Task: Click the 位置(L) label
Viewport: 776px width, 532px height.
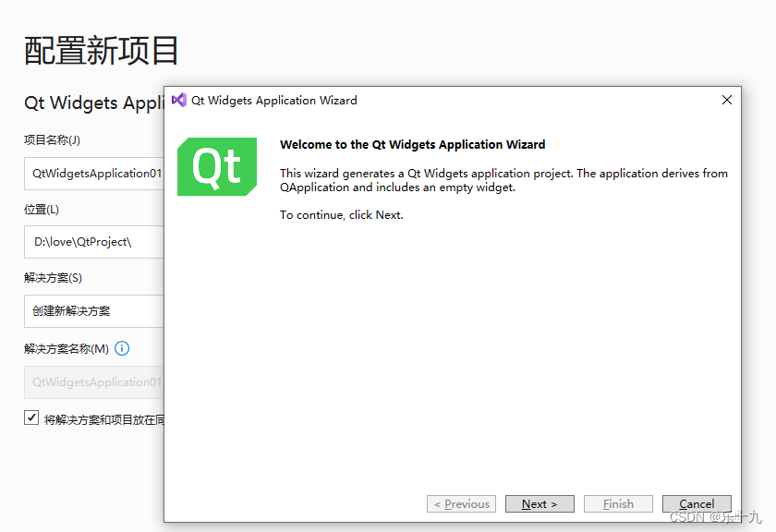Action: pyautogui.click(x=42, y=210)
